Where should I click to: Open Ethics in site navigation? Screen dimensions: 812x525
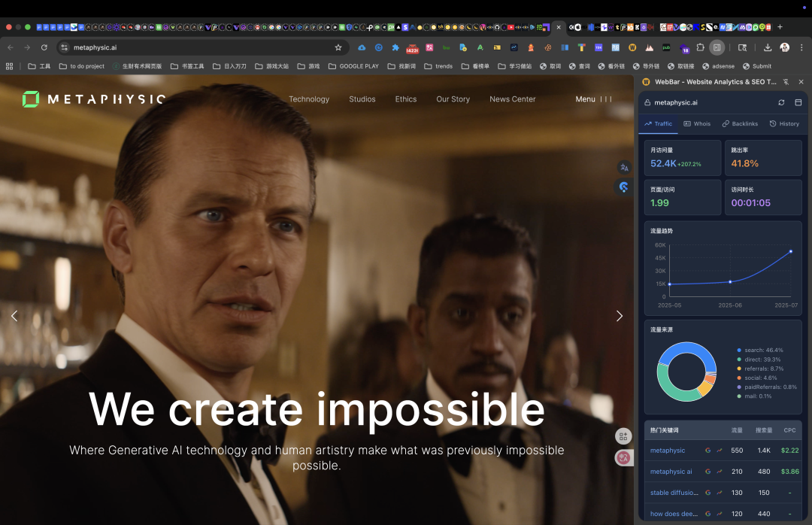click(x=406, y=99)
